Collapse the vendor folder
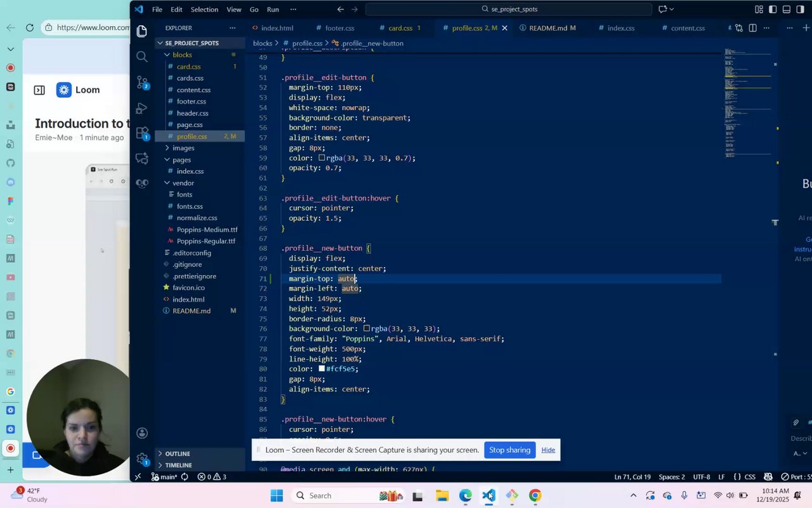 point(200,183)
